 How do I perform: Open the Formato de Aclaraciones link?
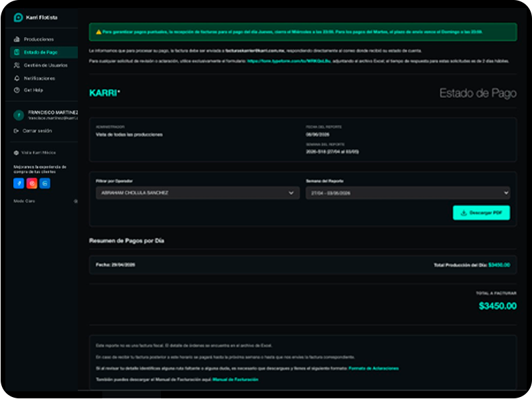pos(374,368)
